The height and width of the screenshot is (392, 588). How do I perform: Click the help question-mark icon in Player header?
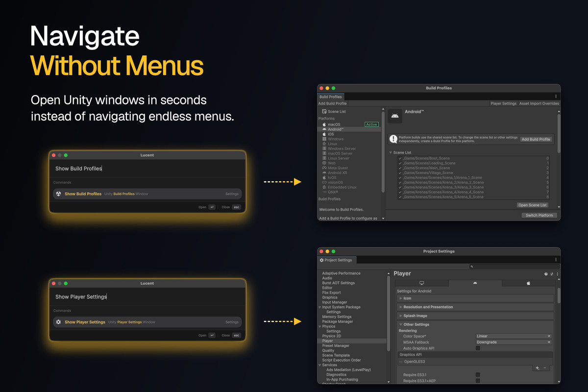pos(546,274)
